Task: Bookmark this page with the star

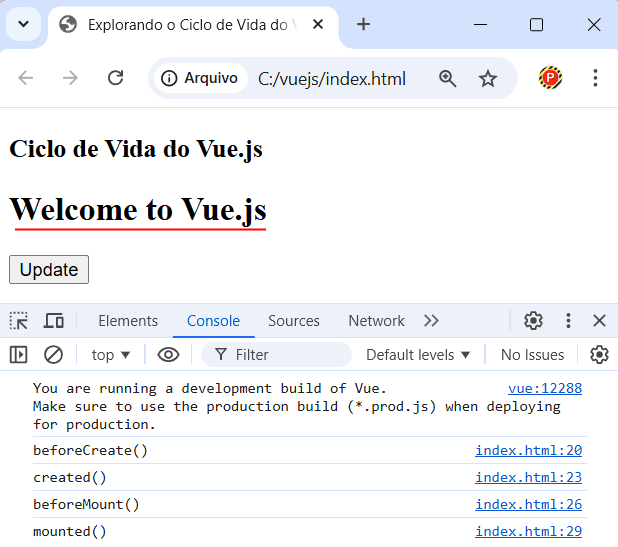Action: (x=488, y=78)
